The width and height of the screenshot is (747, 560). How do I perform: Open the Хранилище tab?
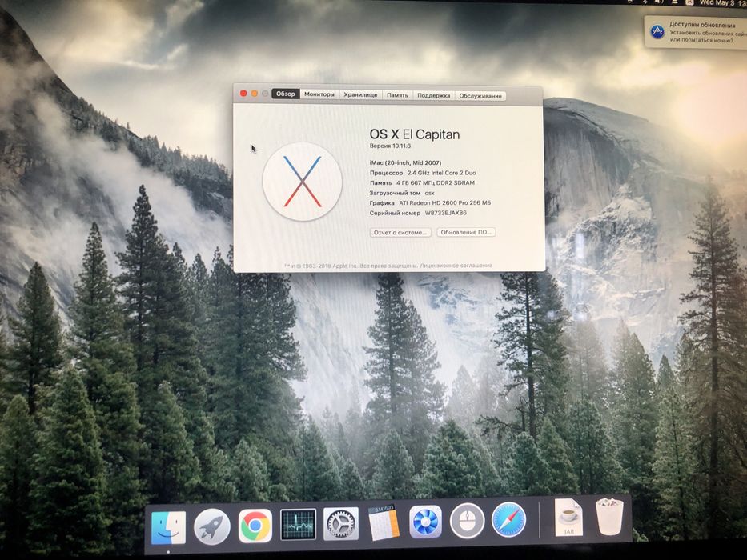360,94
